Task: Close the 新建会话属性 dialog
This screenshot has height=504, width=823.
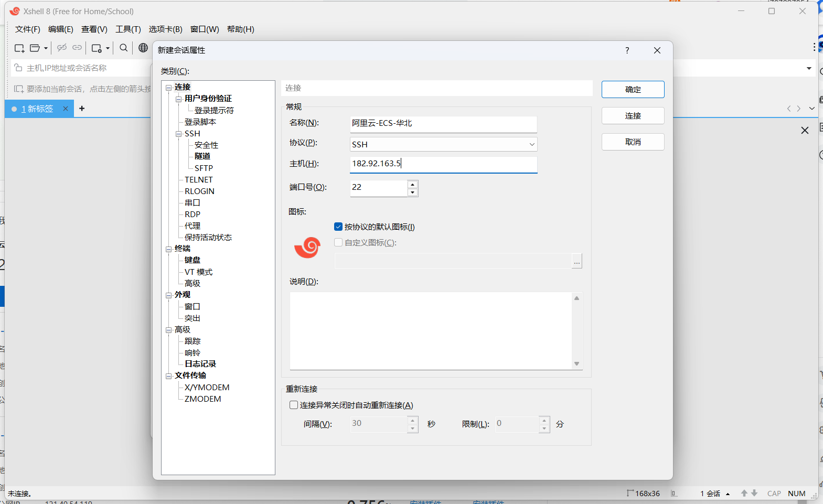Action: (x=657, y=50)
